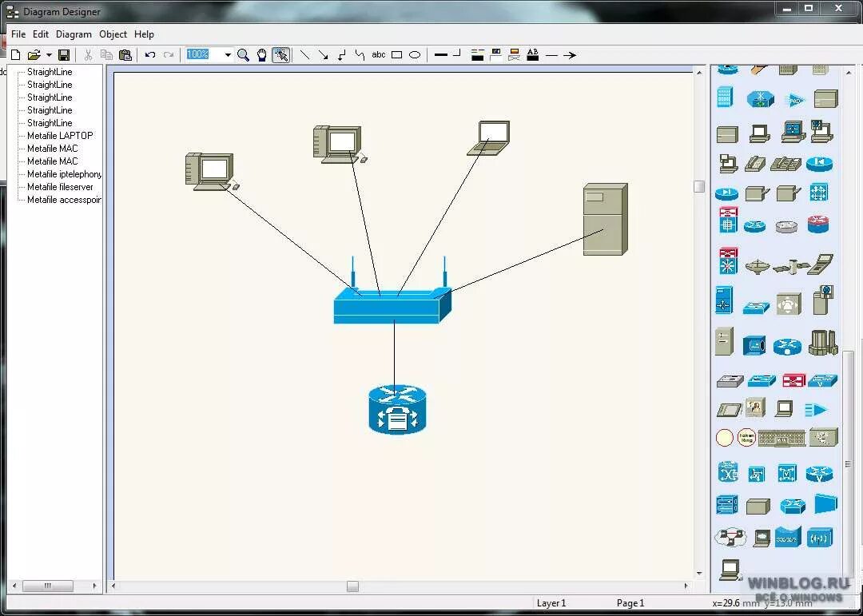Open the zoom level 100% dropdown

coord(228,55)
